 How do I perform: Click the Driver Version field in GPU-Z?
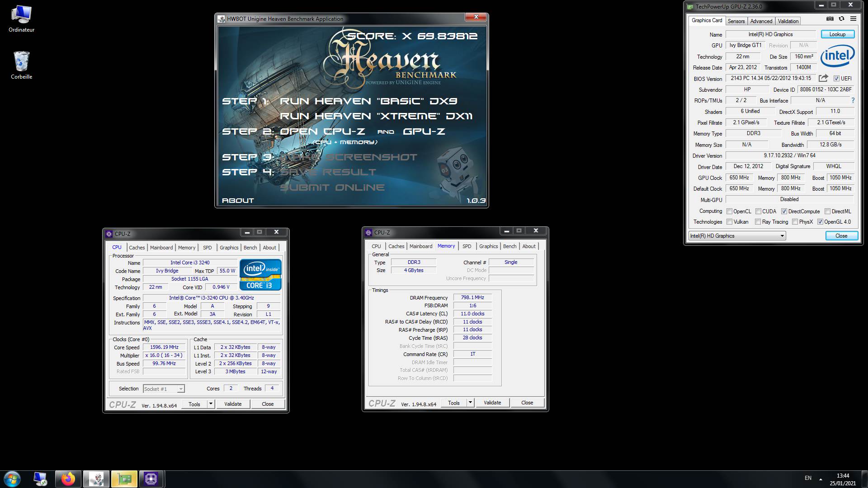789,155
